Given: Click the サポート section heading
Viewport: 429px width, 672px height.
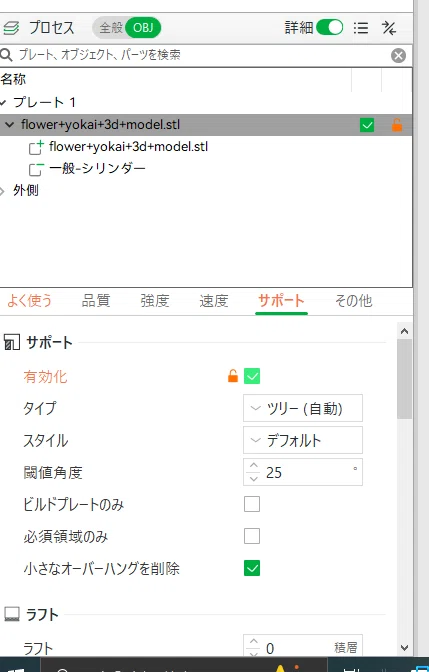Looking at the screenshot, I should [x=49, y=342].
